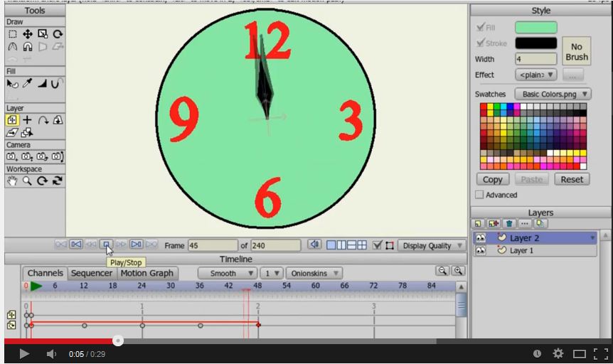This screenshot has height=364, width=613.
Task: Select the Rotate Points tool in Draw
Action: coord(58,34)
